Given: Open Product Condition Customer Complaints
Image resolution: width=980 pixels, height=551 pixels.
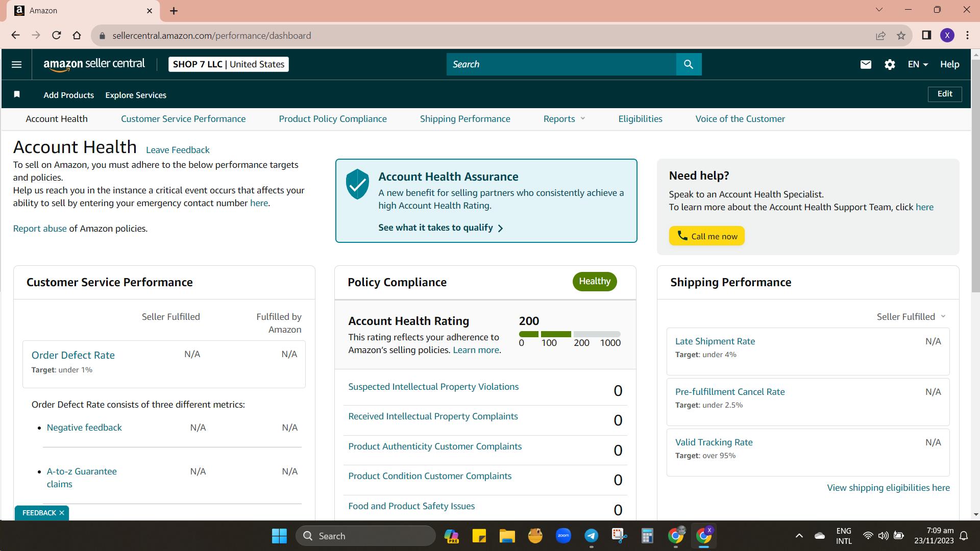Looking at the screenshot, I should coord(430,476).
